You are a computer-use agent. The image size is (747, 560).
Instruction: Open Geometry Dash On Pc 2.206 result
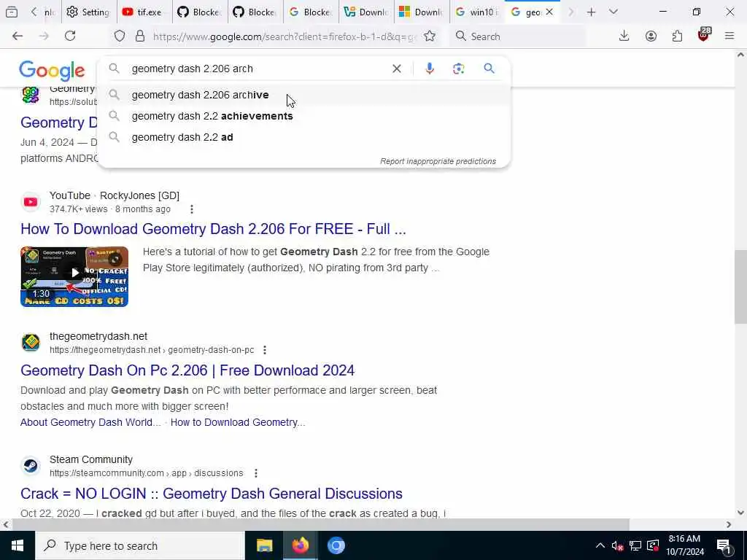187,370
